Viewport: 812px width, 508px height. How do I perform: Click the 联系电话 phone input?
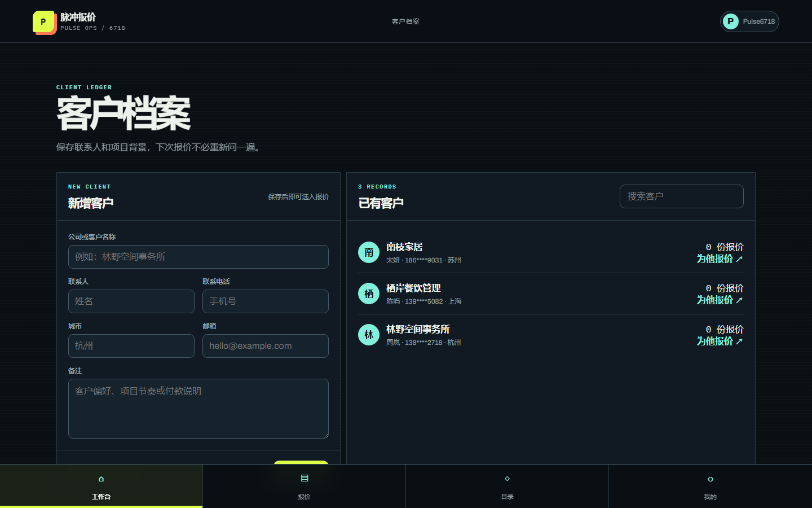(x=266, y=301)
